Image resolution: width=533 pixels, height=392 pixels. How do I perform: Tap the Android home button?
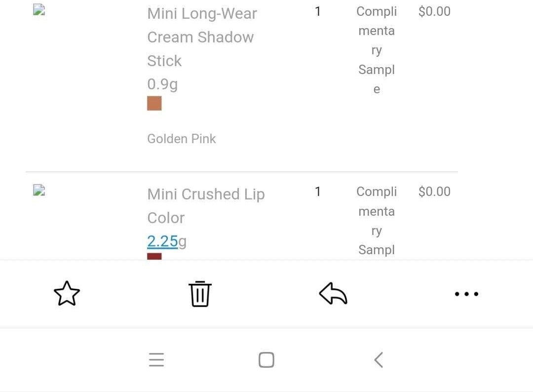coord(266,360)
